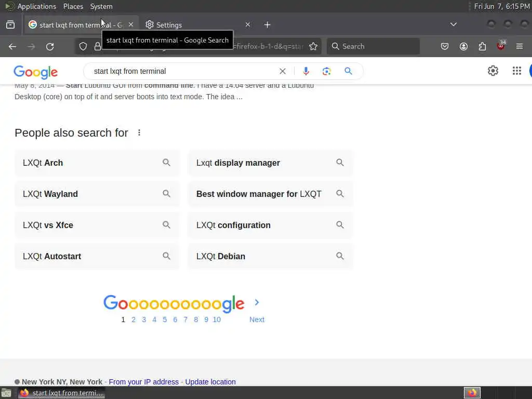Open the Firefox hamburger menu

520,46
